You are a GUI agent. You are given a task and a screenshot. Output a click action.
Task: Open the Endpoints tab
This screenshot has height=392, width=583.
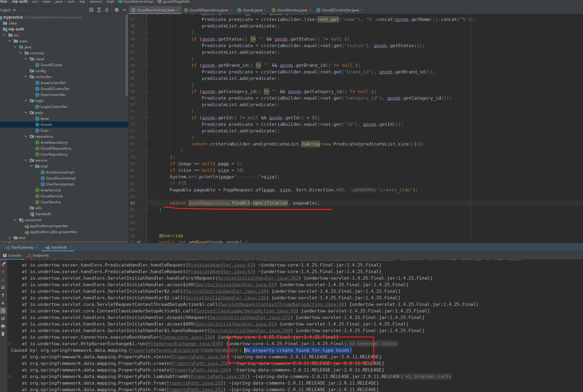pos(38,255)
